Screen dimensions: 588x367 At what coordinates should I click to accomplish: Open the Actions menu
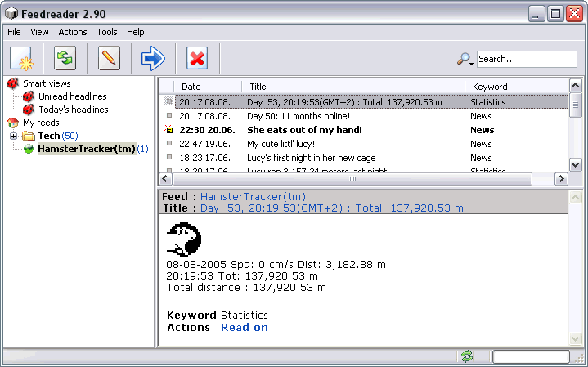72,32
